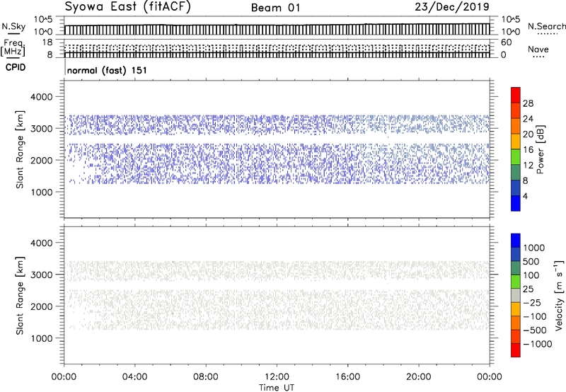This screenshot has height=392, width=566.
Task: Click '3000' on the power panel range axis
Action: (x=42, y=129)
